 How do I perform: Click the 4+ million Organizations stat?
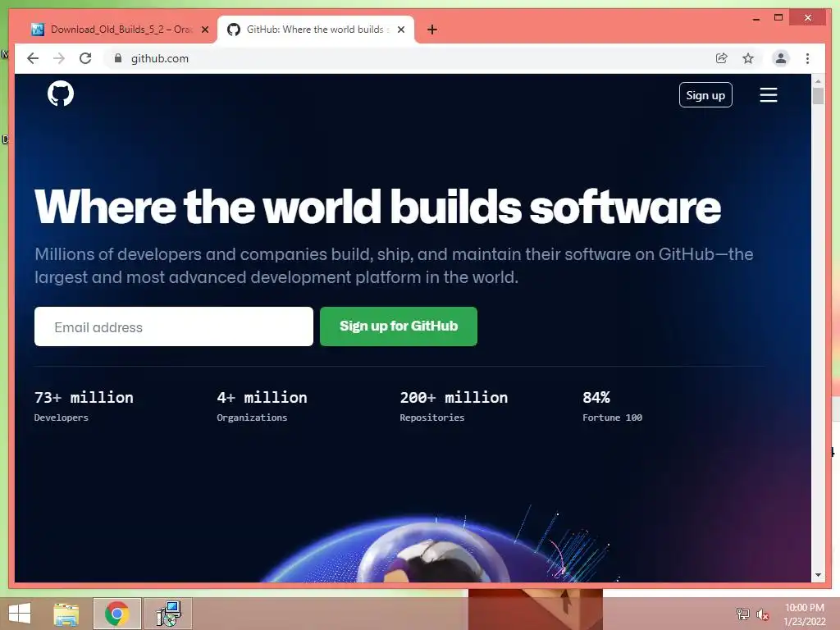click(262, 407)
